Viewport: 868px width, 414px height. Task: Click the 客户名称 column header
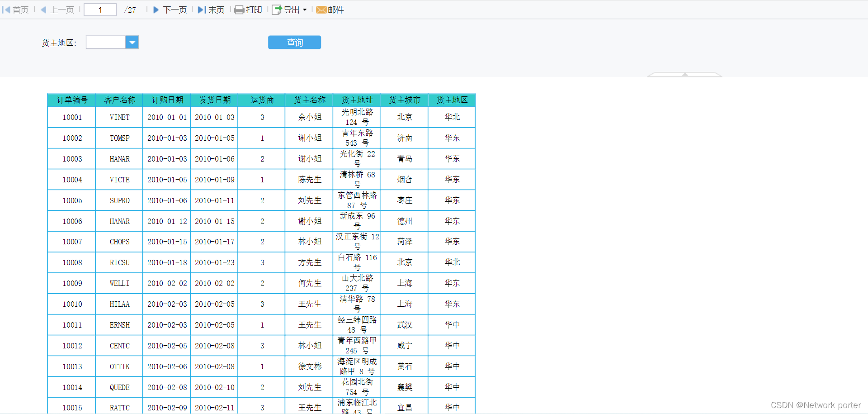[119, 100]
